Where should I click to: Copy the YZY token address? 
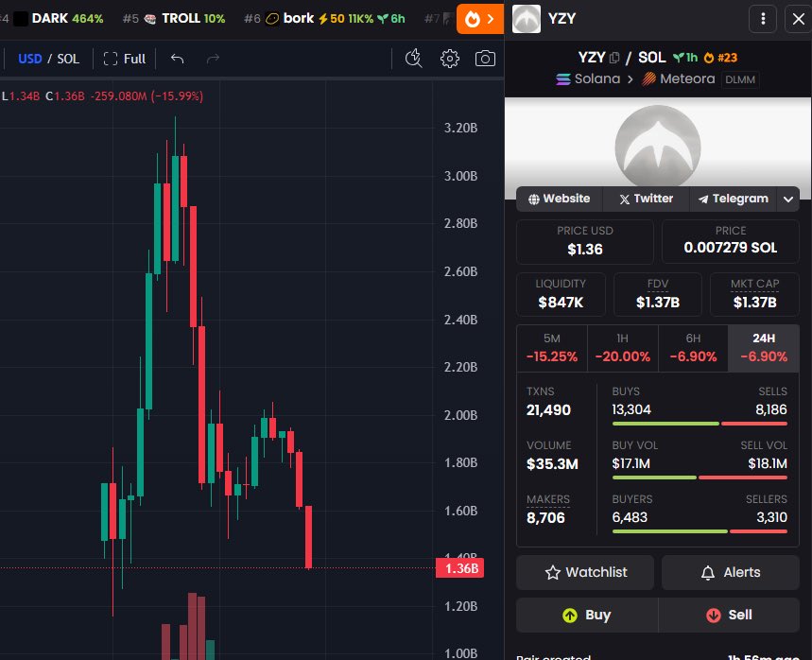coord(614,57)
